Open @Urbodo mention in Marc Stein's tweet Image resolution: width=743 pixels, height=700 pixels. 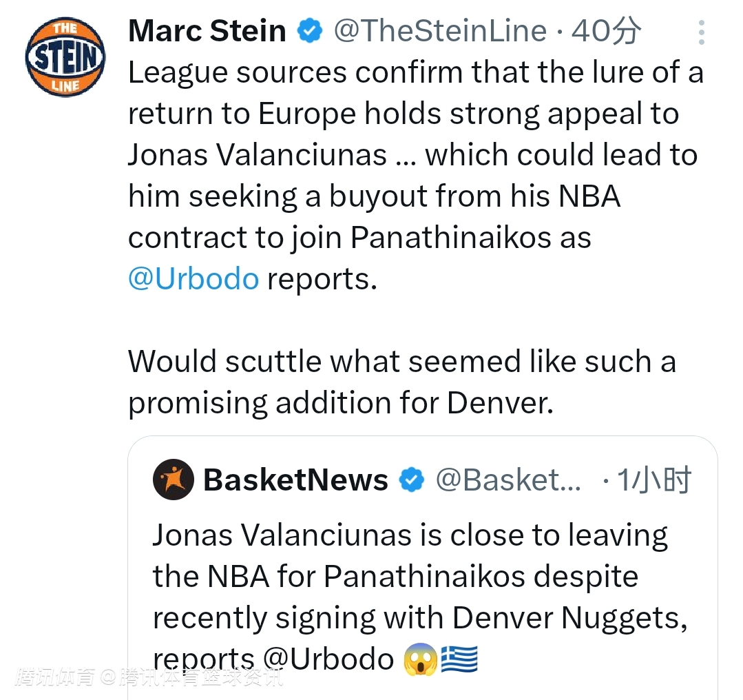[193, 279]
